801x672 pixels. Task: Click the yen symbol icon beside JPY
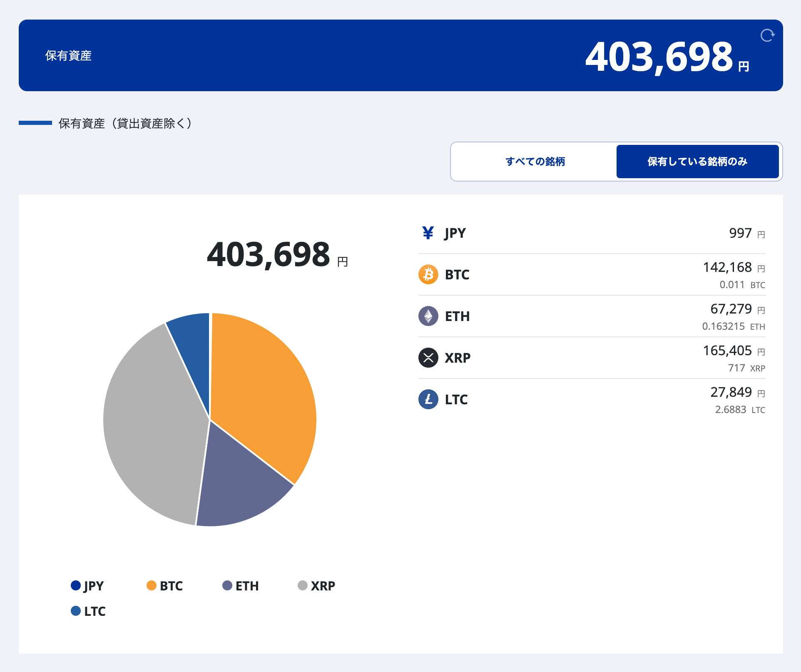(428, 233)
